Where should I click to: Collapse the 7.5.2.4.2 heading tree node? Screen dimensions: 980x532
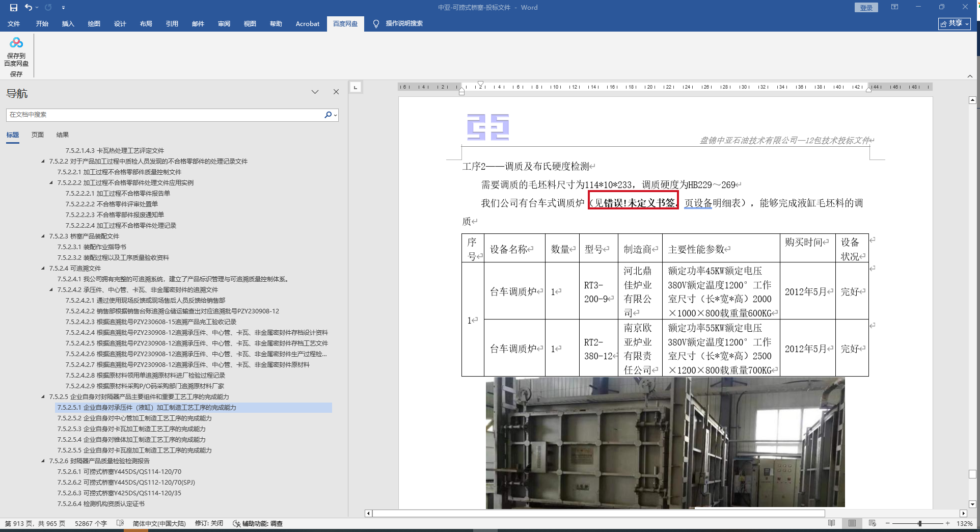pyautogui.click(x=51, y=290)
